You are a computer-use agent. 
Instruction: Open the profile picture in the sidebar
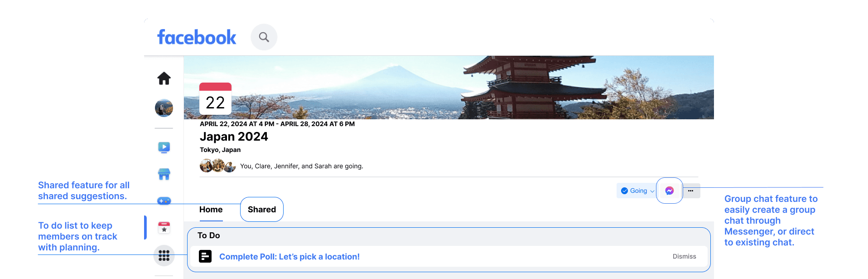pos(164,108)
